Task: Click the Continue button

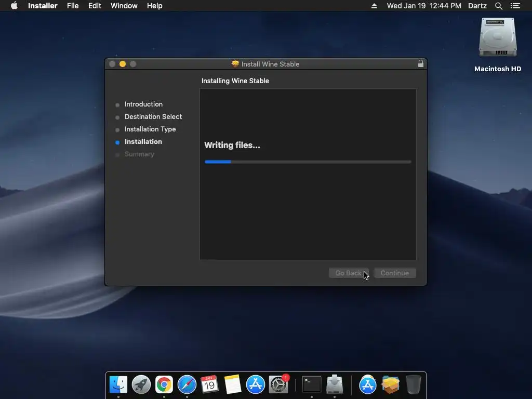Action: click(x=395, y=273)
